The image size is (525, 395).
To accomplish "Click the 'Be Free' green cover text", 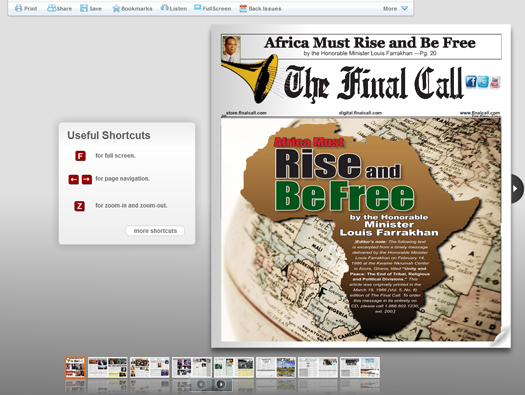I will coord(345,195).
